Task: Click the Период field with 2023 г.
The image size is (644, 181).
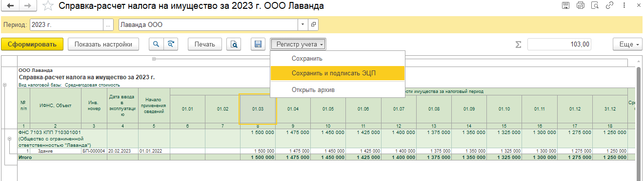Action: tap(66, 24)
